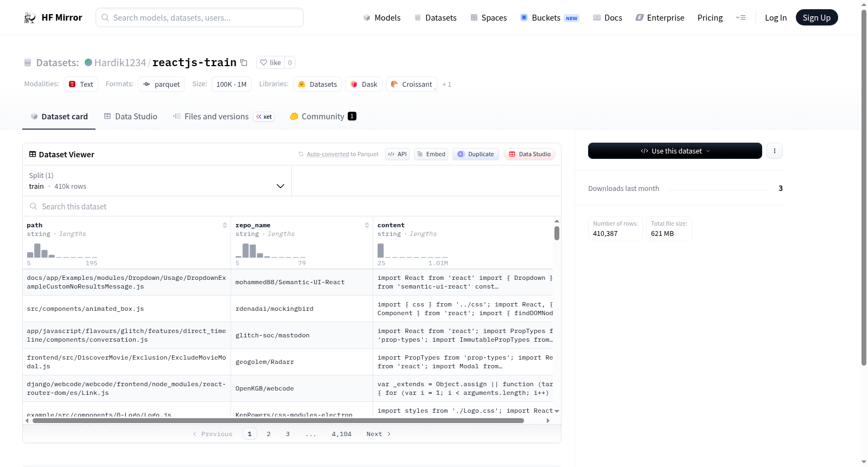Select current page 1 in pagination
The width and height of the screenshot is (868, 467).
pyautogui.click(x=250, y=434)
